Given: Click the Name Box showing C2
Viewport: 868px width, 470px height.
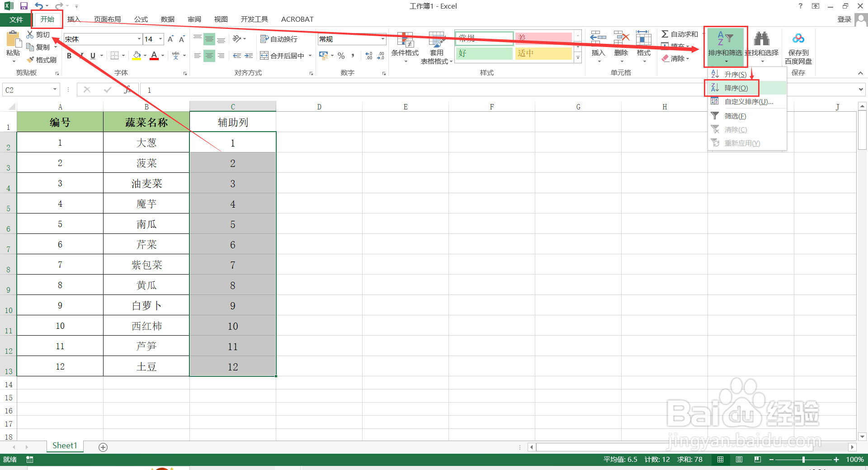Looking at the screenshot, I should click(31, 90).
